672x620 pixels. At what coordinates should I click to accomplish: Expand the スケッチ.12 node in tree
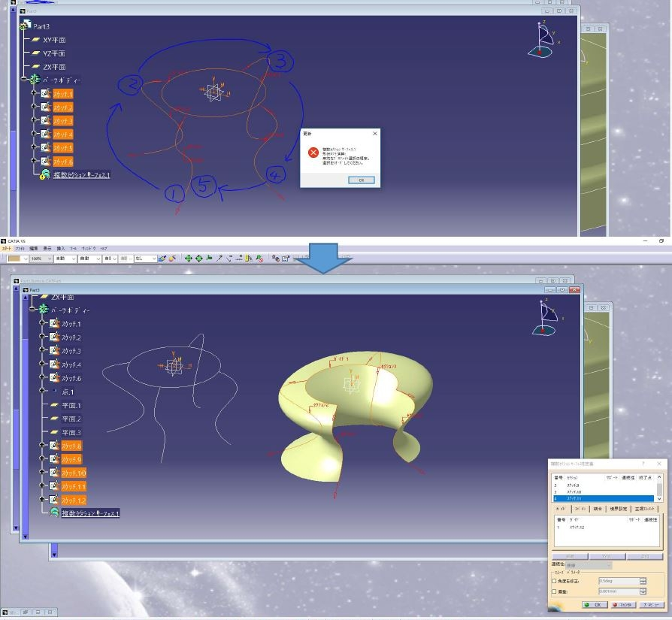click(x=42, y=499)
